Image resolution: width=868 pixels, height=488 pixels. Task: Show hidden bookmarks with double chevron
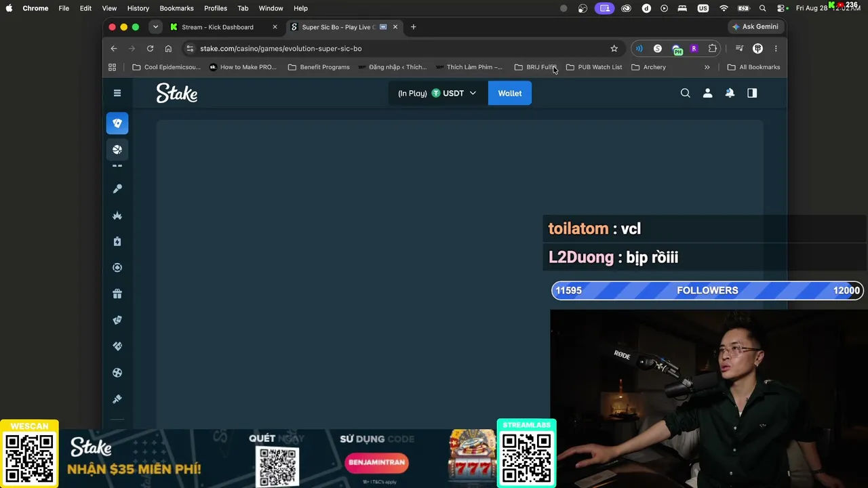[707, 67]
